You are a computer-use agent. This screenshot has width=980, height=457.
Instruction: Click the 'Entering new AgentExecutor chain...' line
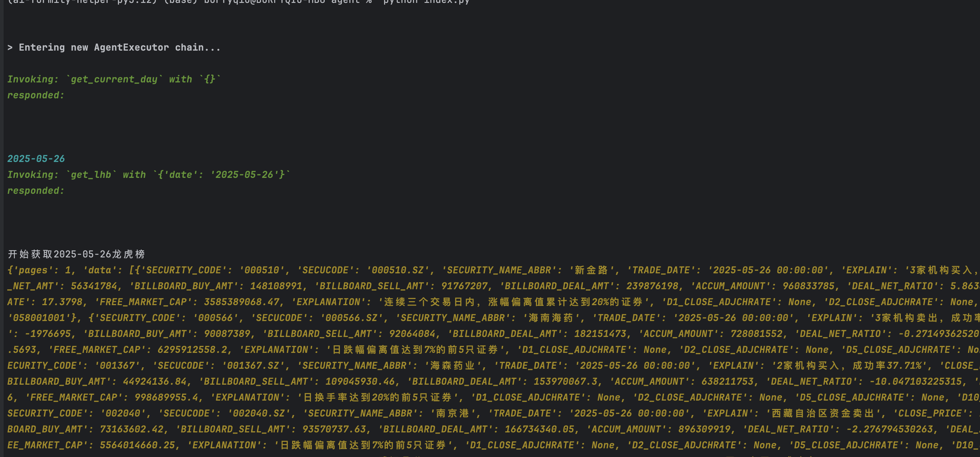click(x=114, y=48)
